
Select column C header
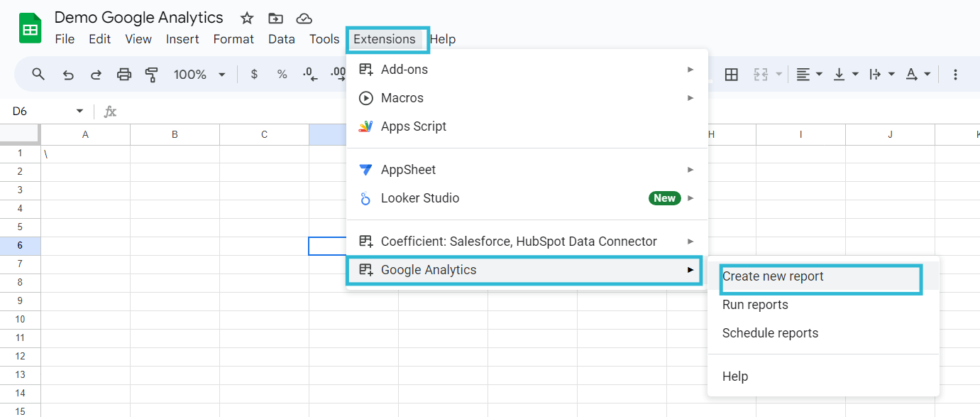(265, 134)
